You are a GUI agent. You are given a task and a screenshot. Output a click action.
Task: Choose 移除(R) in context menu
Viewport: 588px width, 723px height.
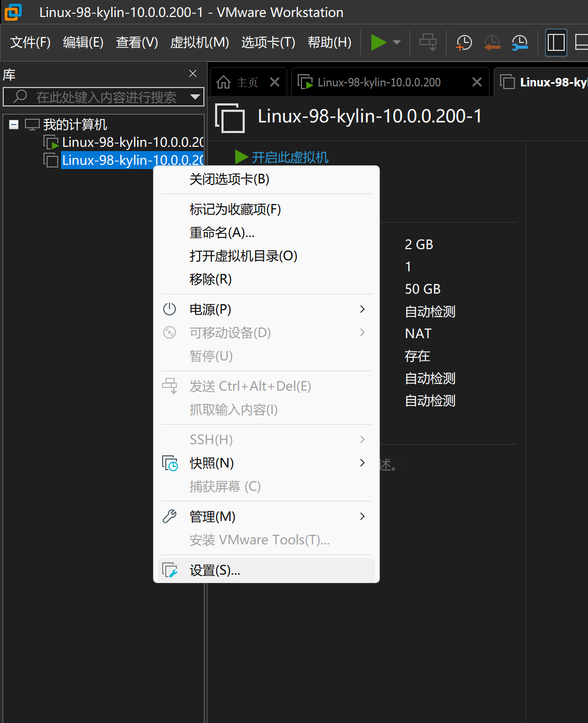tap(266, 279)
